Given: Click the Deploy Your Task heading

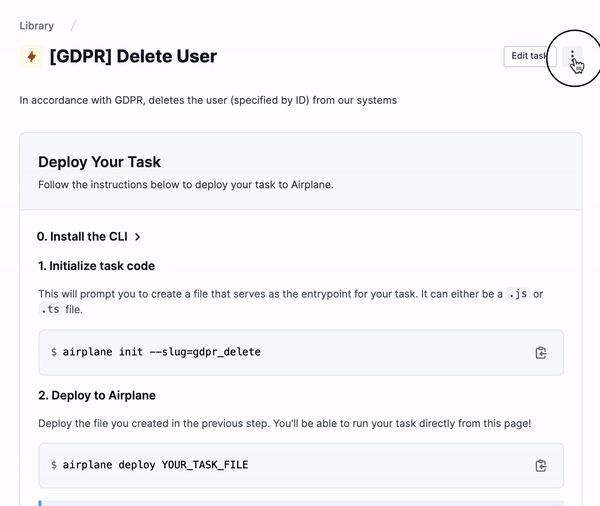Looking at the screenshot, I should (x=99, y=162).
